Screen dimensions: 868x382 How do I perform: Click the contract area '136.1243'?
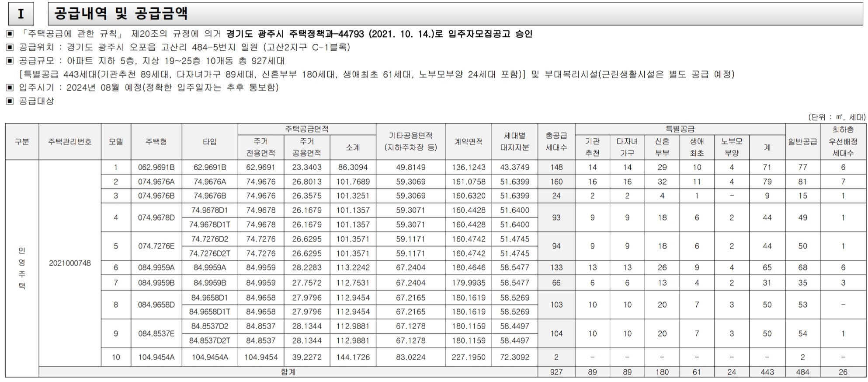[x=469, y=167]
